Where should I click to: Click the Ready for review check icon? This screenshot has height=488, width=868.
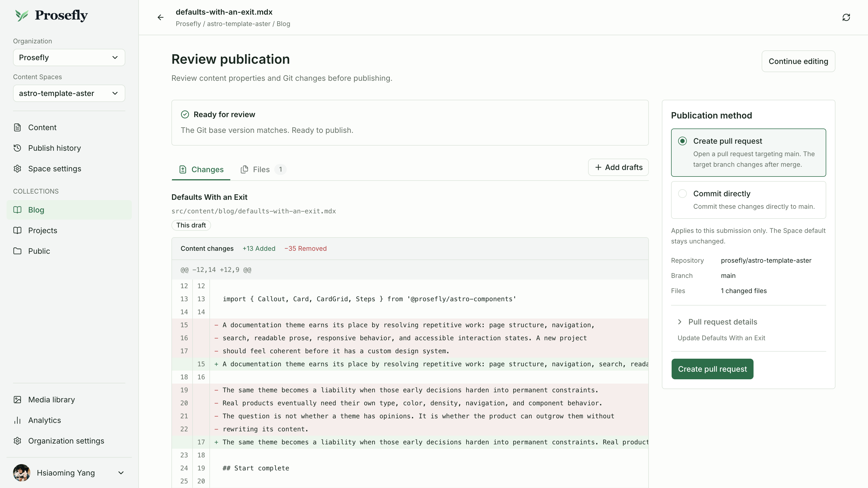(185, 114)
